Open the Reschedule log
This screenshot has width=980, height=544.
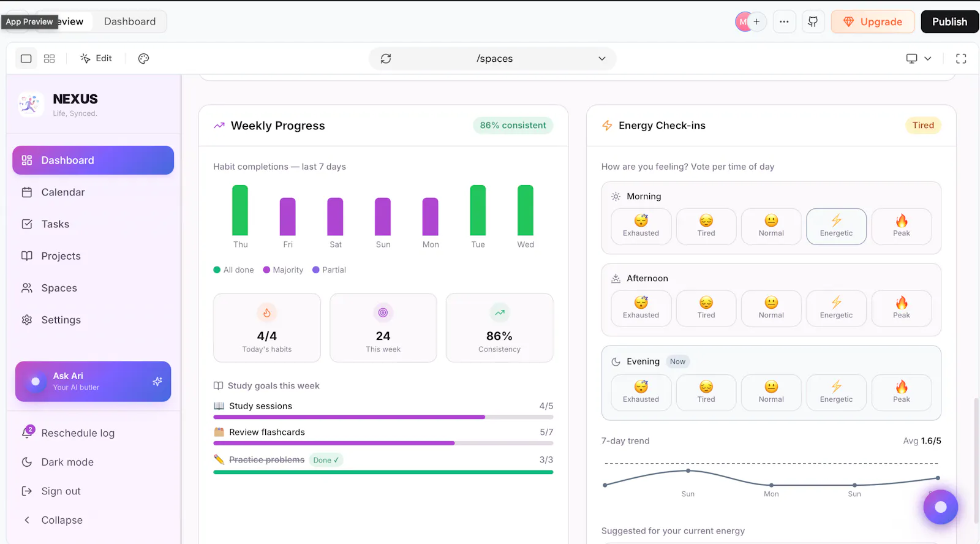click(93, 433)
